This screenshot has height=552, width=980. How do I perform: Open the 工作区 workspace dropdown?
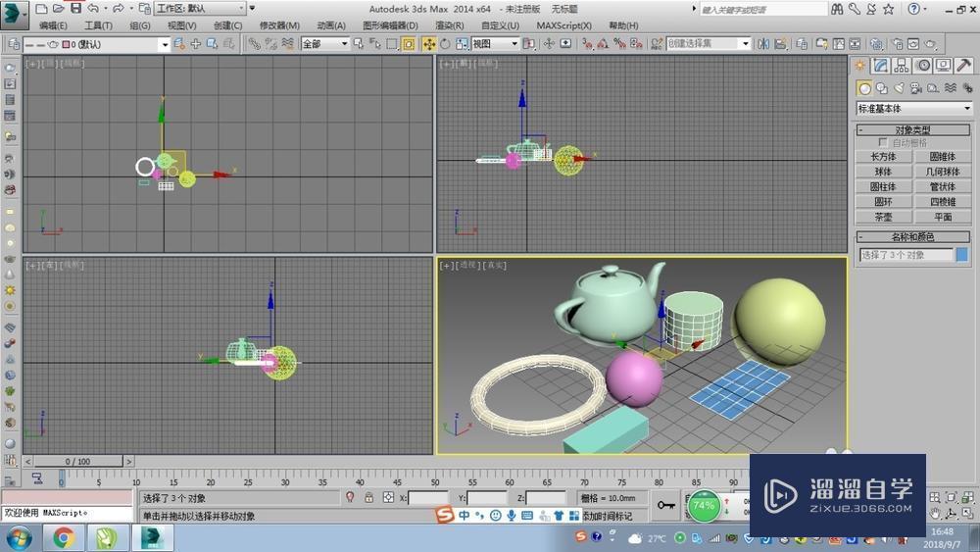click(x=201, y=8)
